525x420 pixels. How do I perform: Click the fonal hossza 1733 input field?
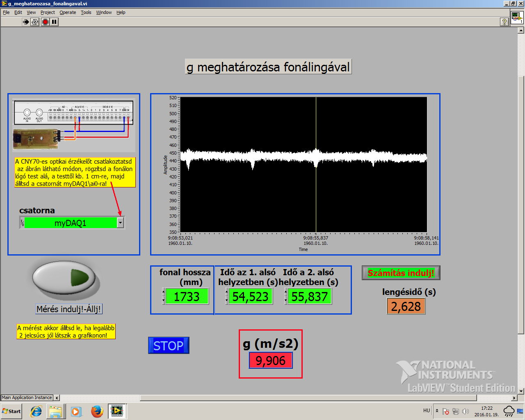coord(187,297)
